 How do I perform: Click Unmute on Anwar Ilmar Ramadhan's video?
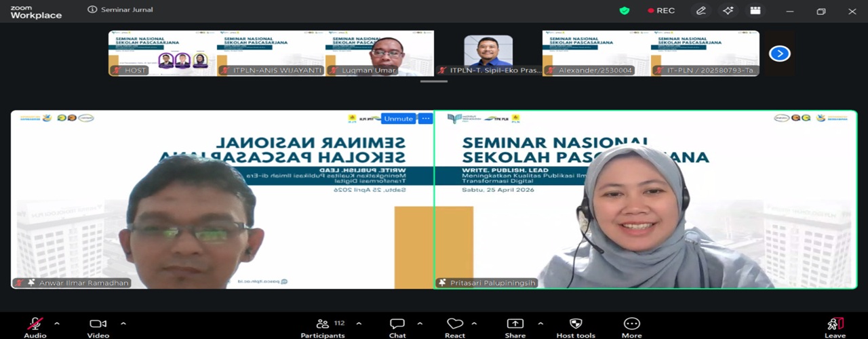[398, 119]
